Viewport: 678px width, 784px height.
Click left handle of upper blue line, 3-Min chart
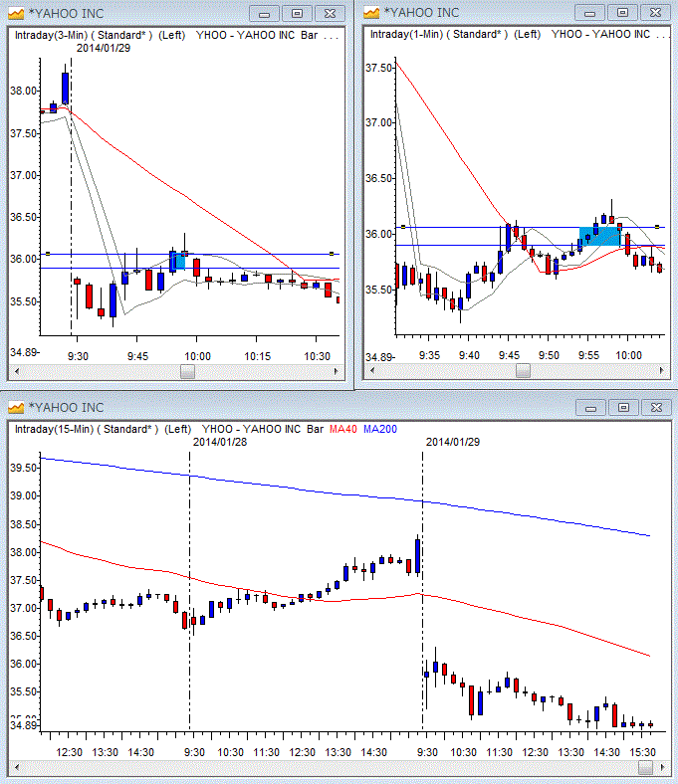point(48,254)
